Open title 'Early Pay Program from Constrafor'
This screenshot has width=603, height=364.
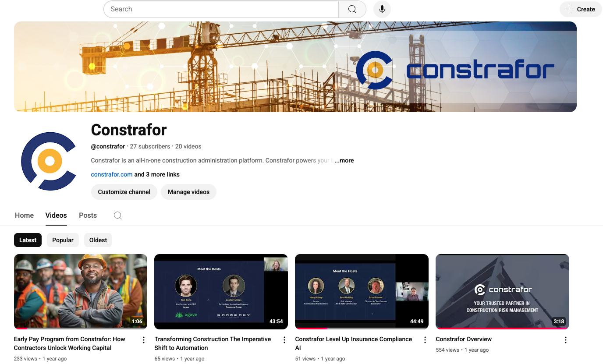[x=69, y=343]
